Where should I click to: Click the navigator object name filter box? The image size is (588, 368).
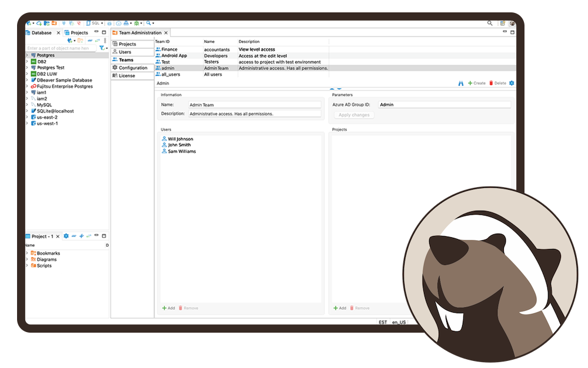pyautogui.click(x=61, y=48)
